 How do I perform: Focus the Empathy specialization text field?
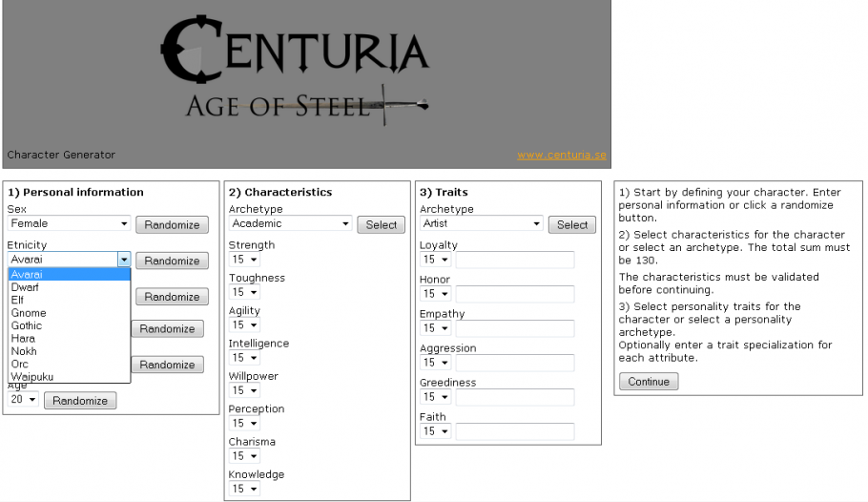[515, 328]
